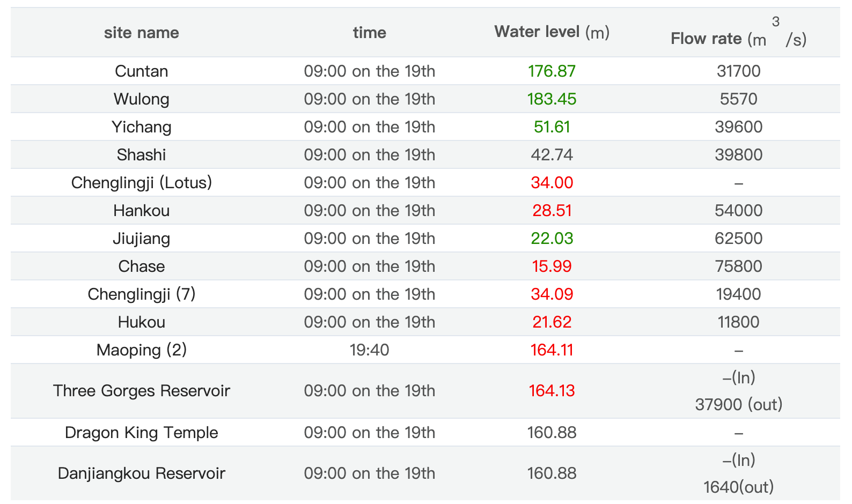The image size is (852, 504).
Task: Click water level value 34.09
Action: (x=552, y=294)
